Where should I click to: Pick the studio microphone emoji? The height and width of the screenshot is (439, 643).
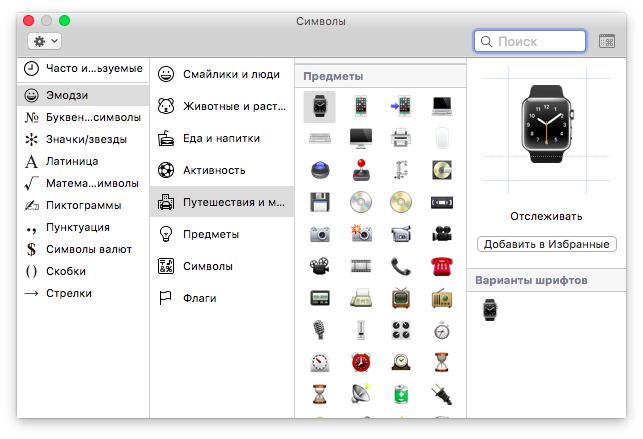[319, 330]
